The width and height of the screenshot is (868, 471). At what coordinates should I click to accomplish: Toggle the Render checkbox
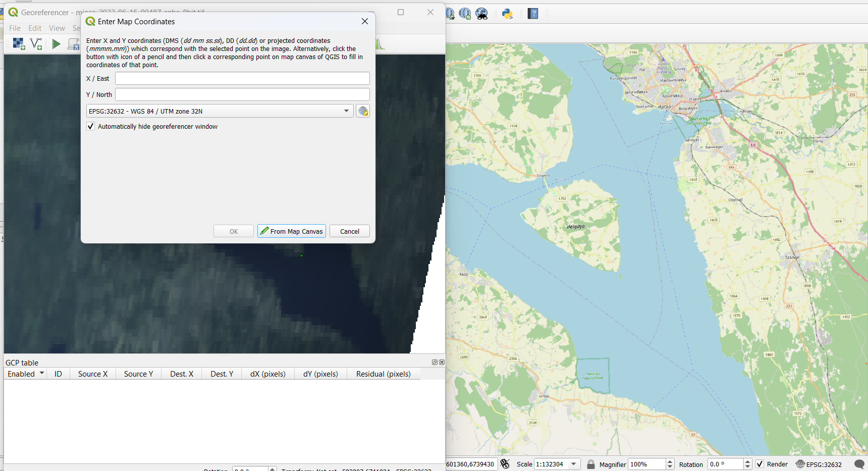(759, 464)
